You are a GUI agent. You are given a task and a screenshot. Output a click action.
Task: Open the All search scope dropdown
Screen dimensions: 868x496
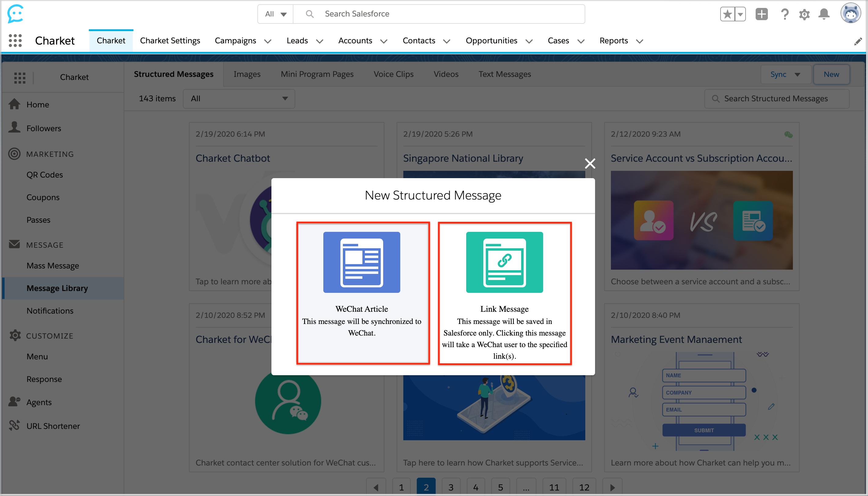(x=275, y=14)
